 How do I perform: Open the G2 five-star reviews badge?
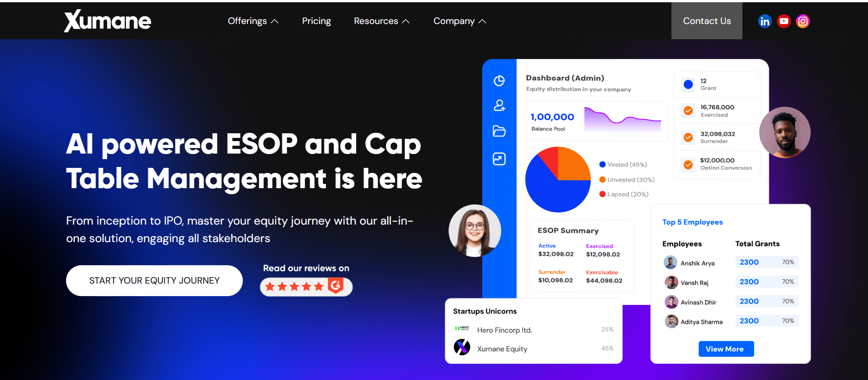[306, 287]
